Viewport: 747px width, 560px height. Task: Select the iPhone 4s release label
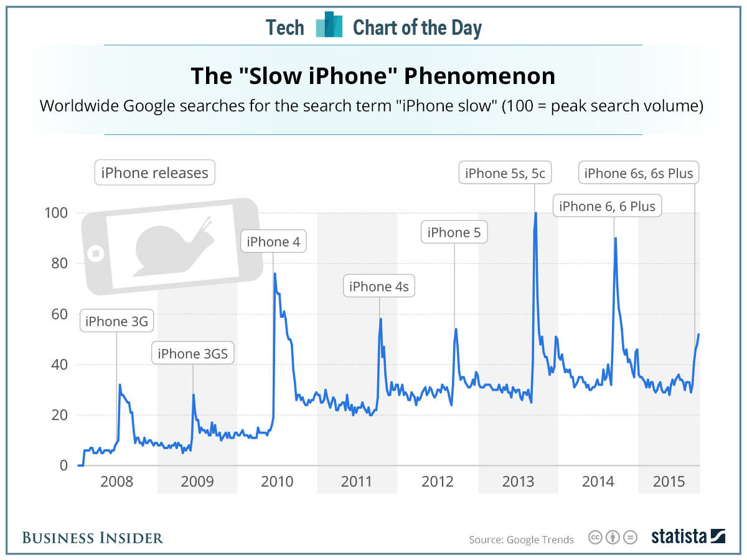point(379,287)
